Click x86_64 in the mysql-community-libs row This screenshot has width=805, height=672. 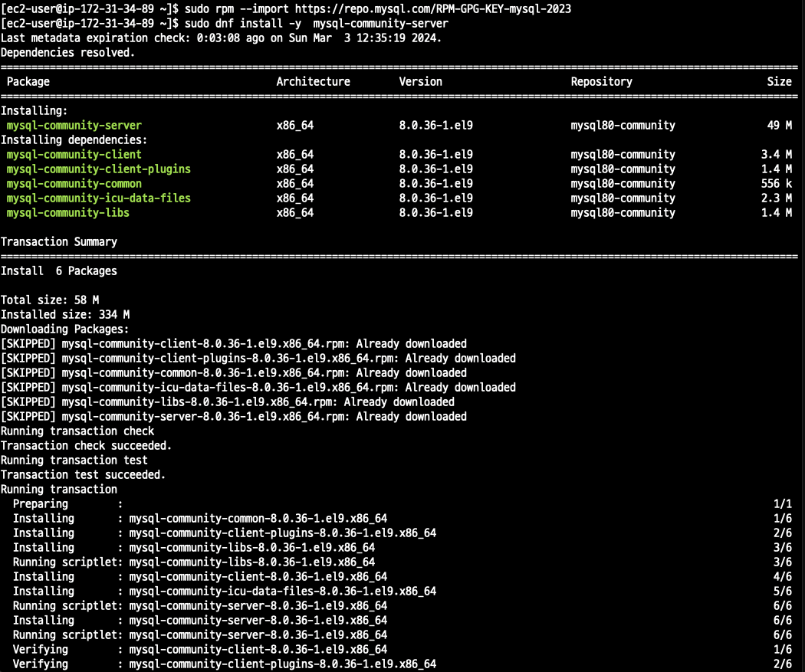[294, 212]
